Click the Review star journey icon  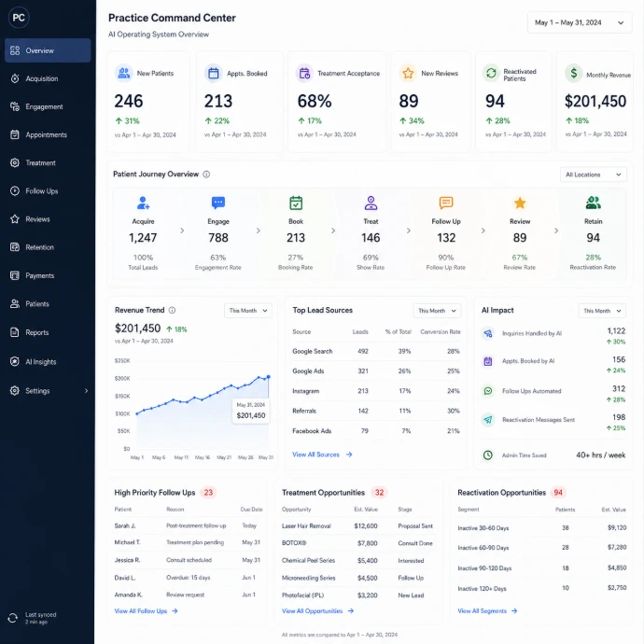(x=520, y=203)
